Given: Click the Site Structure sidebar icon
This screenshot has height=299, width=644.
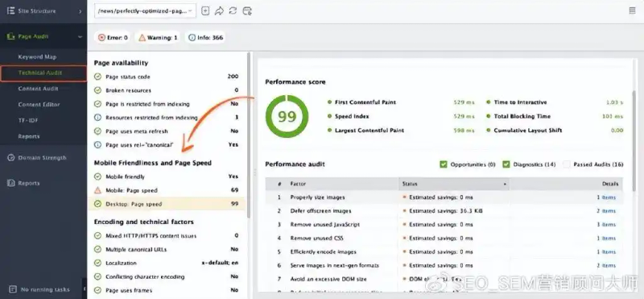Looking at the screenshot, I should (x=10, y=10).
